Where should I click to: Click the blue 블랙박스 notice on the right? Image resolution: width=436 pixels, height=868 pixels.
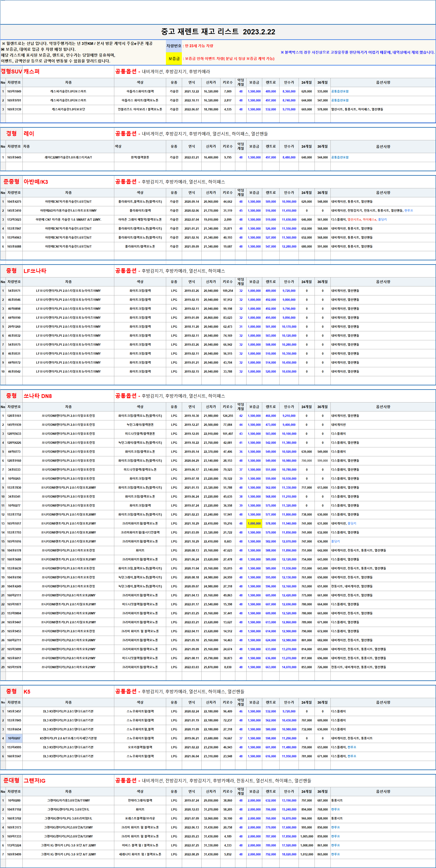tap(357, 52)
